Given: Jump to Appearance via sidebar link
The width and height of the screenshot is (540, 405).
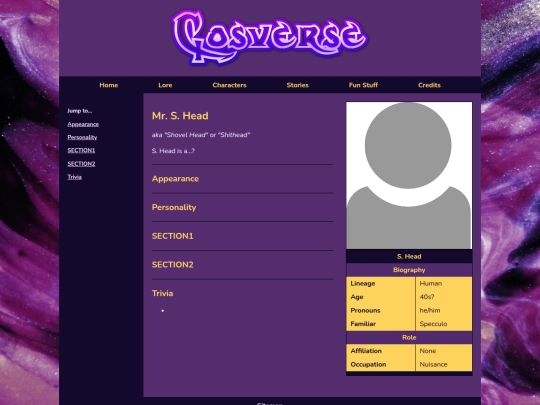Looking at the screenshot, I should coord(83,124).
